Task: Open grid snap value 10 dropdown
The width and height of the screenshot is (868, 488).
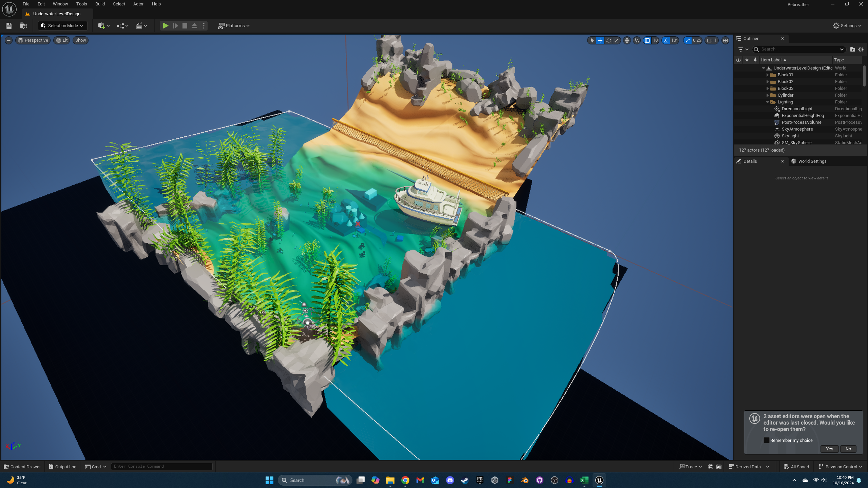Action: pos(655,40)
